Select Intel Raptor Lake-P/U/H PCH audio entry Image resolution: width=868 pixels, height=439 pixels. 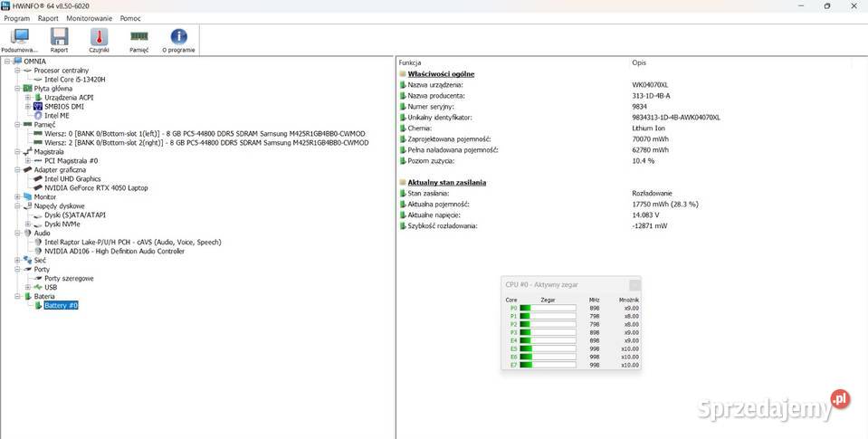tap(133, 242)
